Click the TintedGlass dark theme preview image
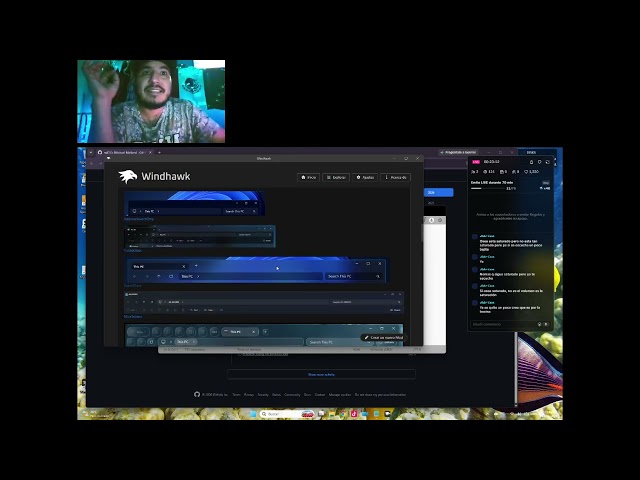Image resolution: width=640 pixels, height=480 pixels. pyautogui.click(x=200, y=236)
